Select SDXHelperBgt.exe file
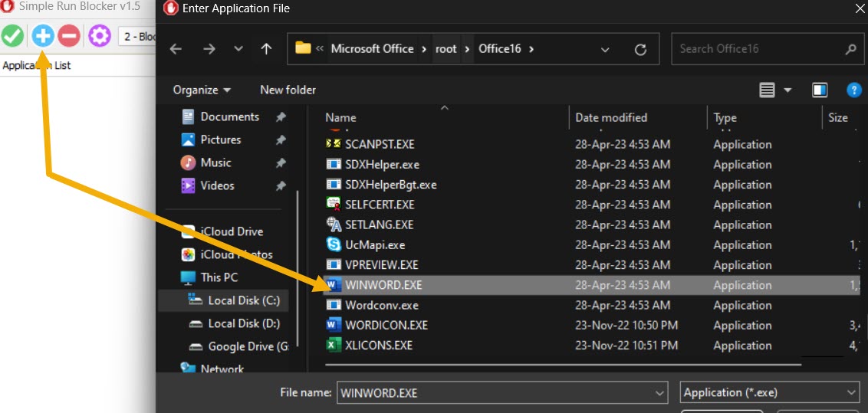This screenshot has width=868, height=413. pos(391,185)
